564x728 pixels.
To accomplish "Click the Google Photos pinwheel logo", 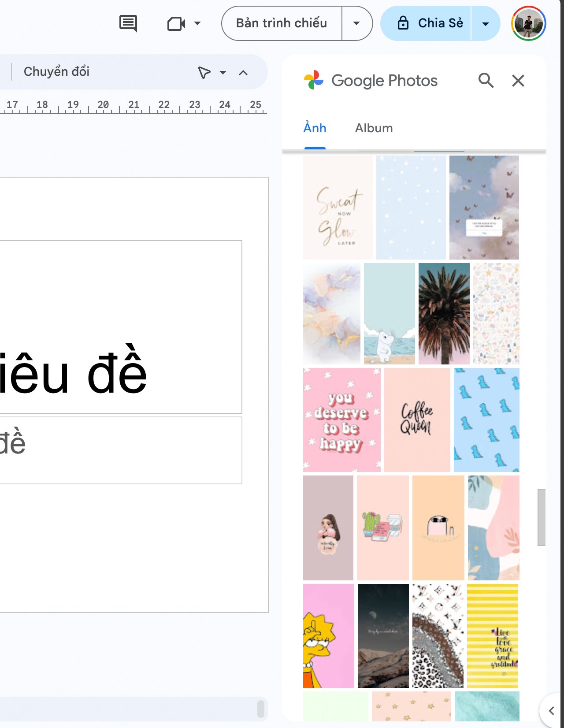I will [x=314, y=80].
